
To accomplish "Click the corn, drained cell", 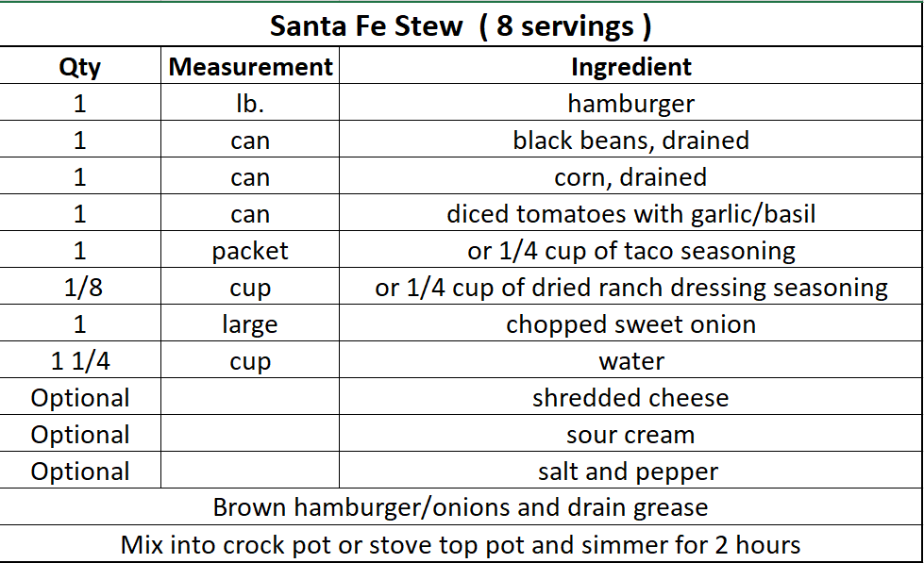I will tap(630, 177).
